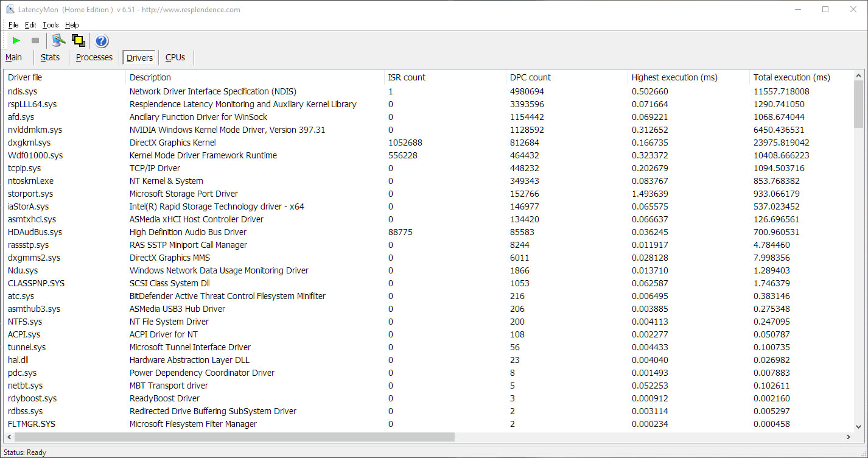Image resolution: width=868 pixels, height=458 pixels.
Task: Click the LatencyMon app icon in the title bar
Action: [10, 9]
